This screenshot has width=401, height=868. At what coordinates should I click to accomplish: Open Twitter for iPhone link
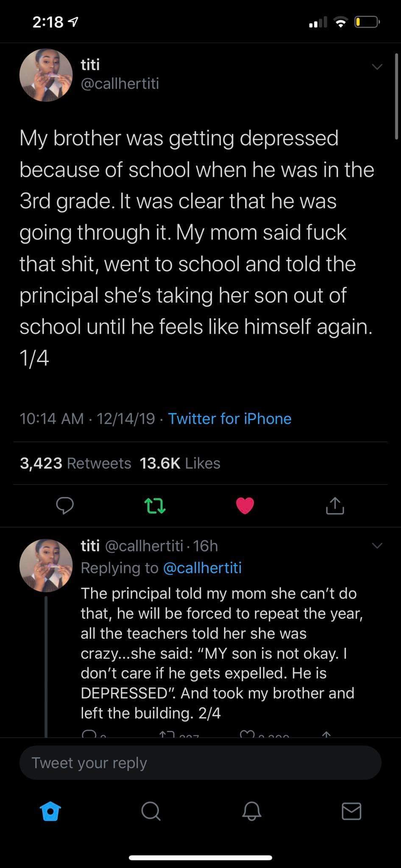230,419
